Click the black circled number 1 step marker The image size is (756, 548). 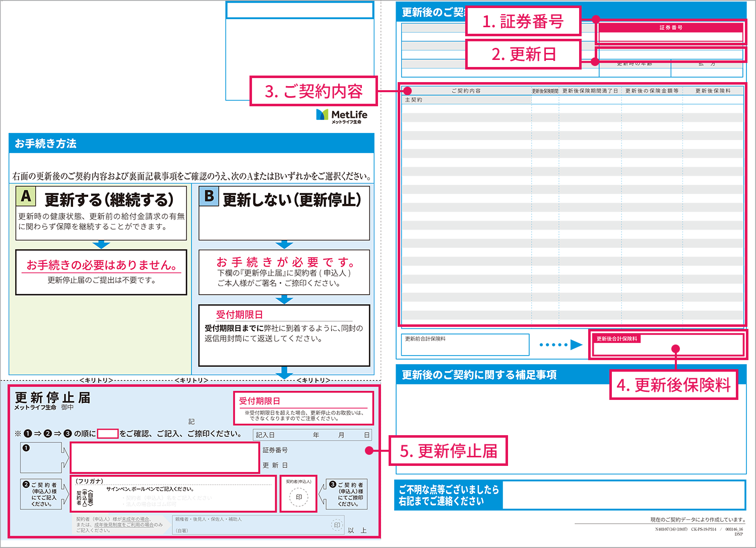click(x=26, y=448)
